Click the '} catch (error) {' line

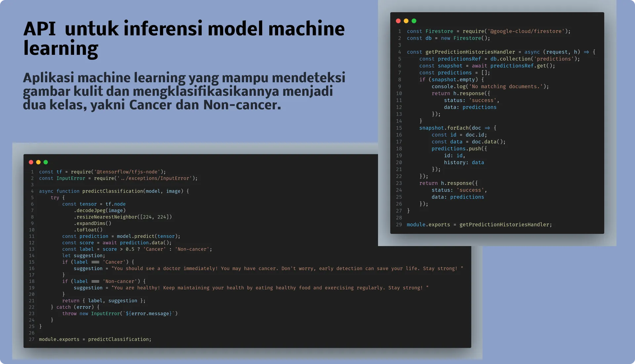pyautogui.click(x=75, y=307)
